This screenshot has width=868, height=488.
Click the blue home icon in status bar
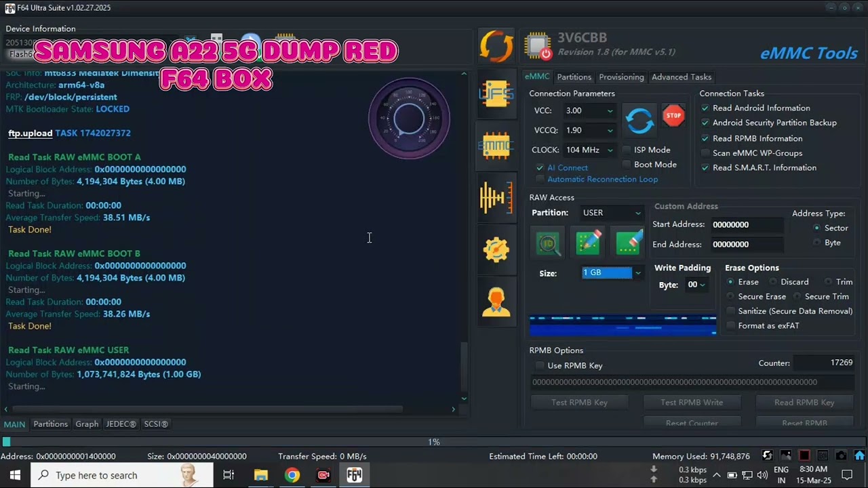859,455
